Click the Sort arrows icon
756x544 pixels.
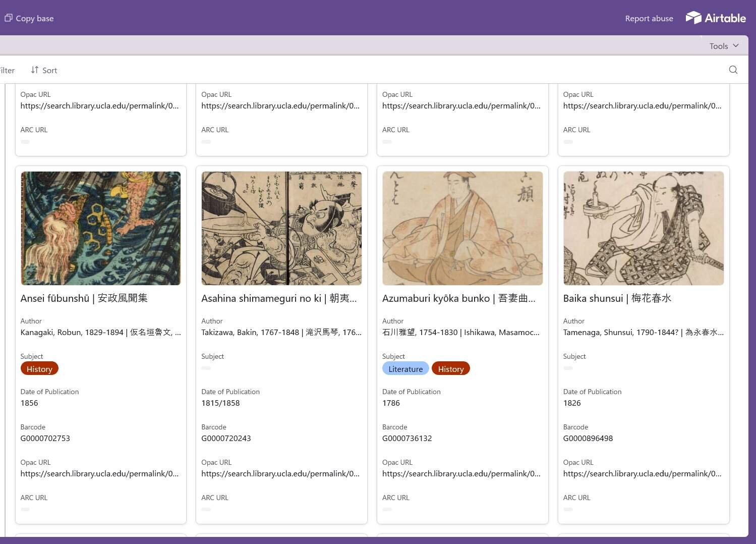(34, 70)
